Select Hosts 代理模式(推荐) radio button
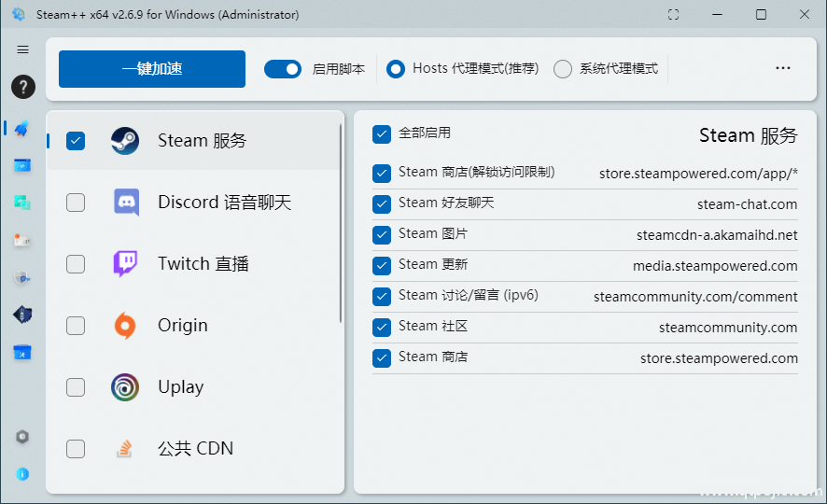Image resolution: width=827 pixels, height=504 pixels. (x=396, y=69)
